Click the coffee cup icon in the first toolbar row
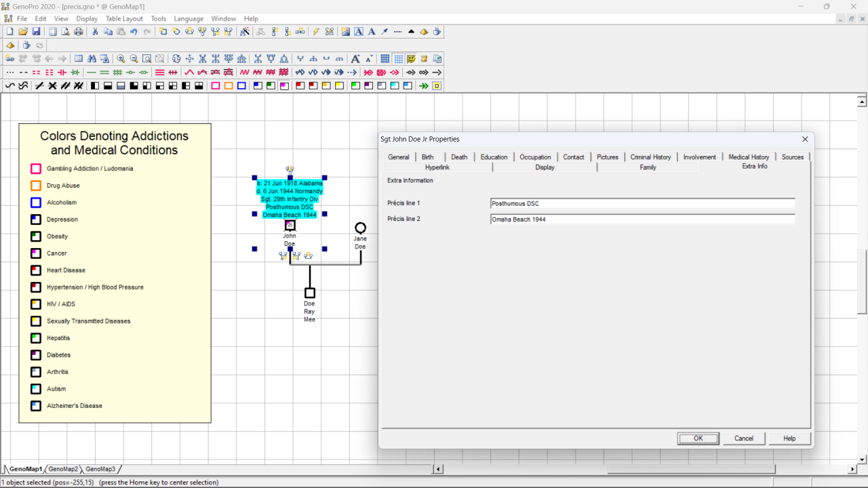This screenshot has width=868, height=488. coord(437,31)
